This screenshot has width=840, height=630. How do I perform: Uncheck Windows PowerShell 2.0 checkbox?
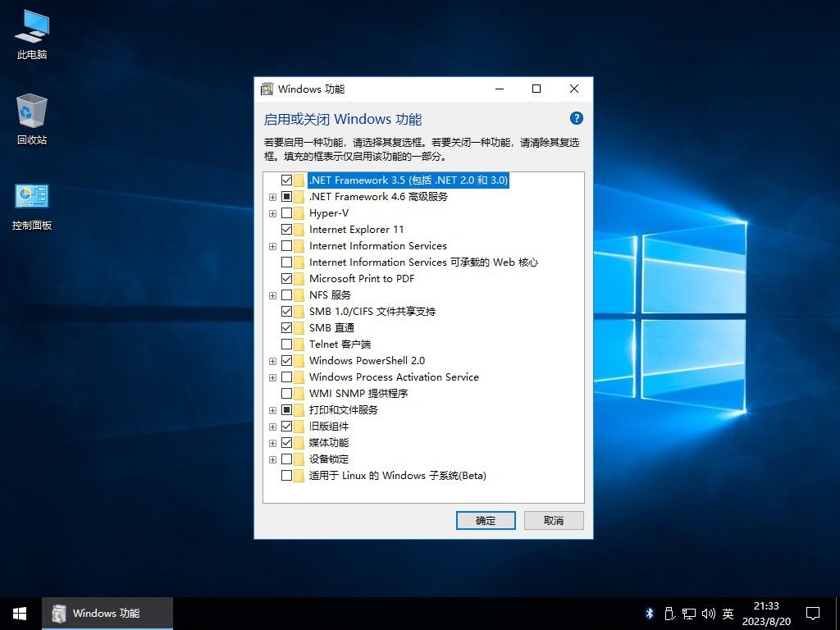pyautogui.click(x=286, y=361)
